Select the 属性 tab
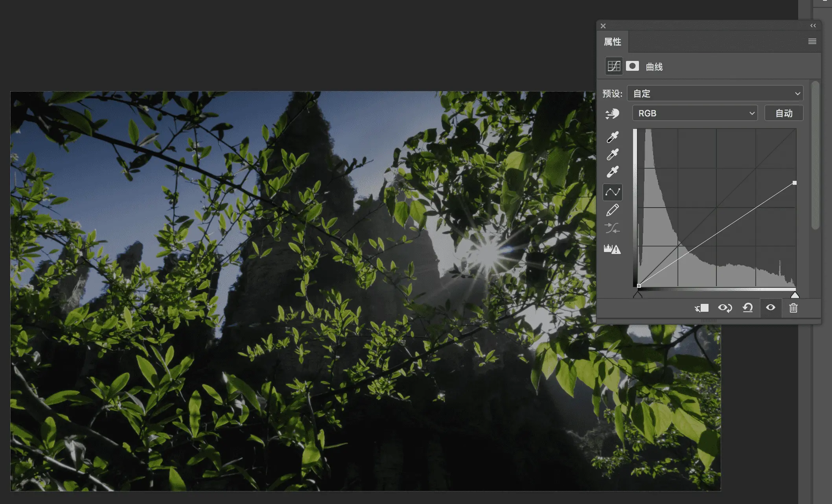Screen dimensions: 832x504 point(612,42)
